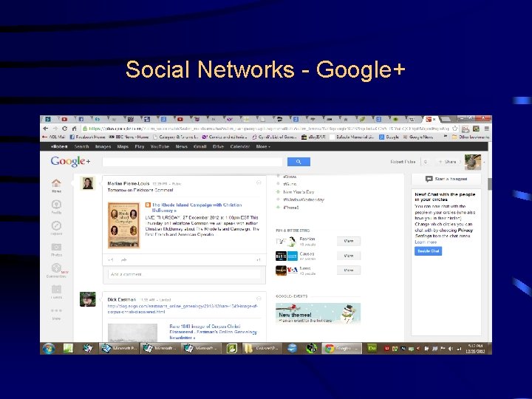The width and height of the screenshot is (532, 399).
Task: Open the BBC News - Home bookmark
Action: 129,137
